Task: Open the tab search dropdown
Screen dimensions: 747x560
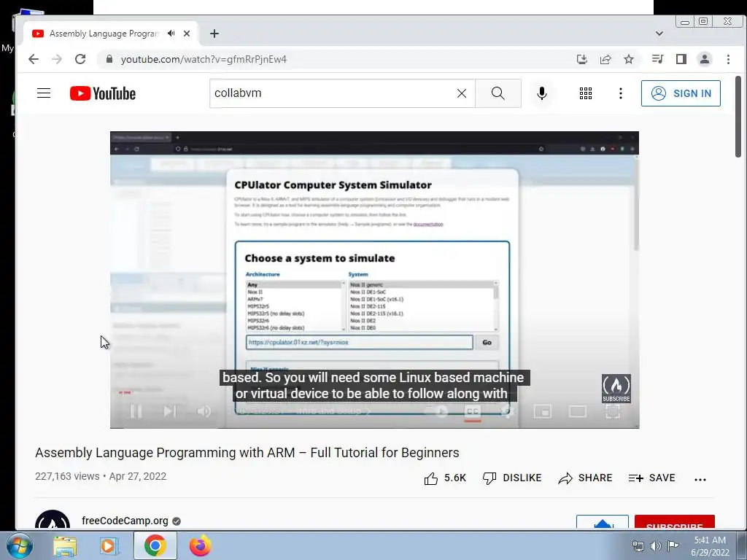Action: [x=659, y=34]
